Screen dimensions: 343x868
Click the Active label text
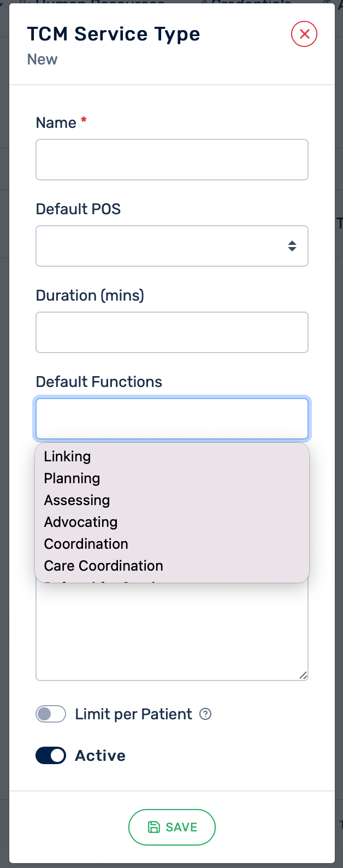pos(100,755)
